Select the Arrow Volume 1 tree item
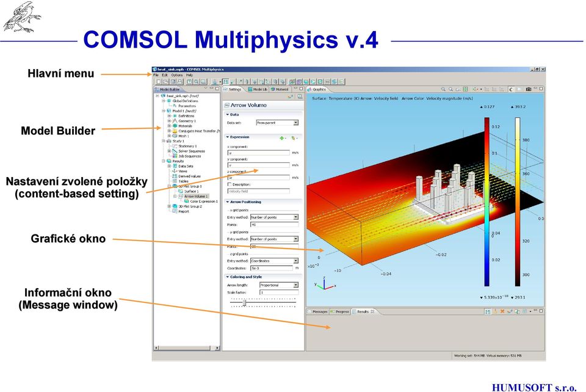 [x=196, y=196]
